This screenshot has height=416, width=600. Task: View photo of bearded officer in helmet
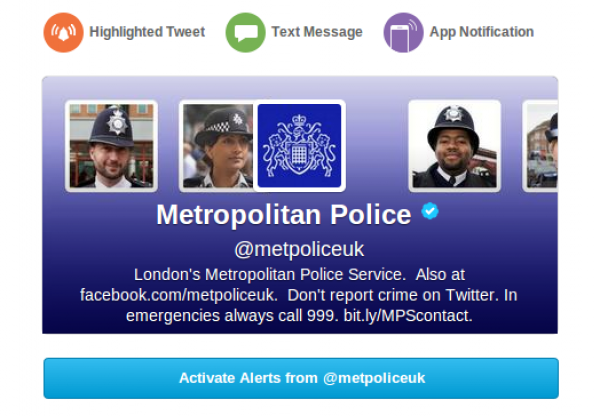(111, 146)
